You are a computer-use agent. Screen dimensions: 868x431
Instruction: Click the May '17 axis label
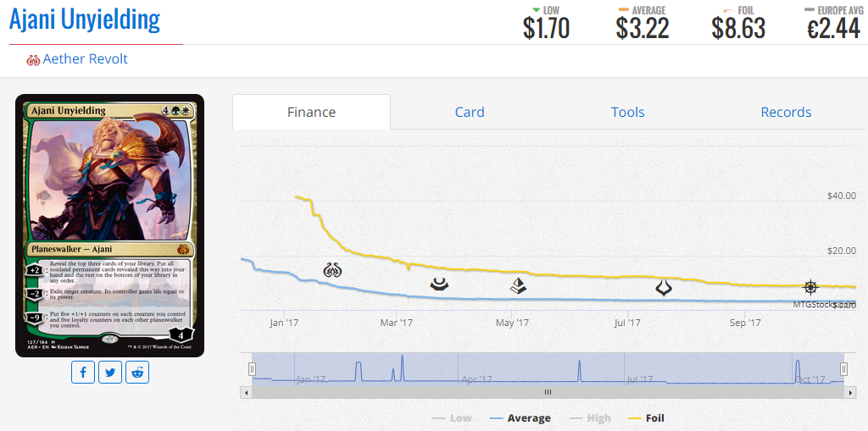(x=512, y=323)
